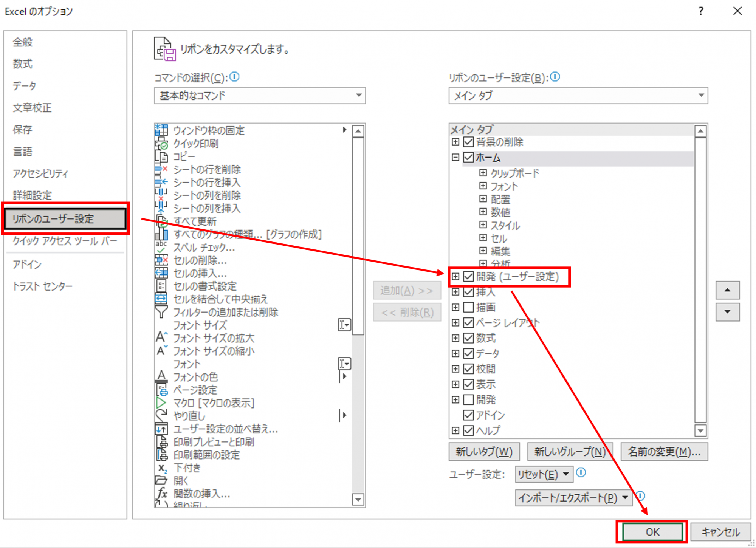This screenshot has width=756, height=548.
Task: Select the フィルターの追加または削除 funnel icon
Action: point(161,312)
